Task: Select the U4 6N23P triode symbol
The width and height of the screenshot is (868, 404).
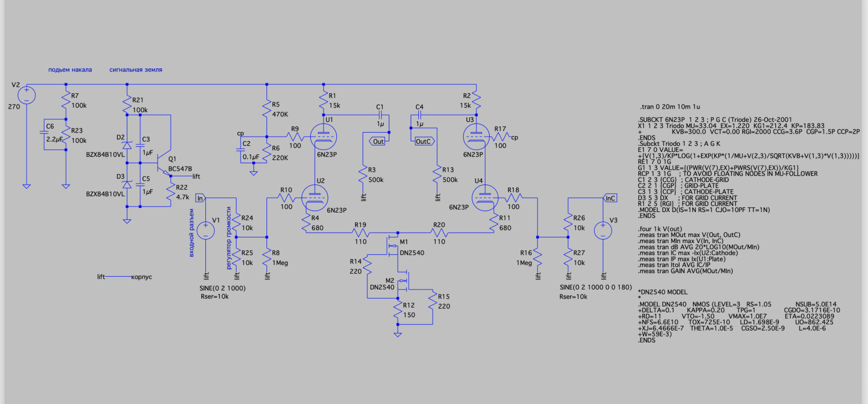Action: tap(485, 198)
